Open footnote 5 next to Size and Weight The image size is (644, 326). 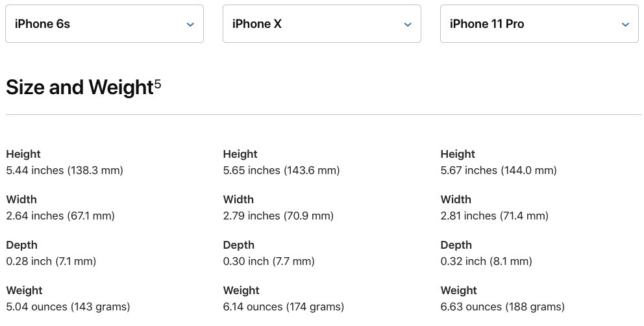coord(158,85)
